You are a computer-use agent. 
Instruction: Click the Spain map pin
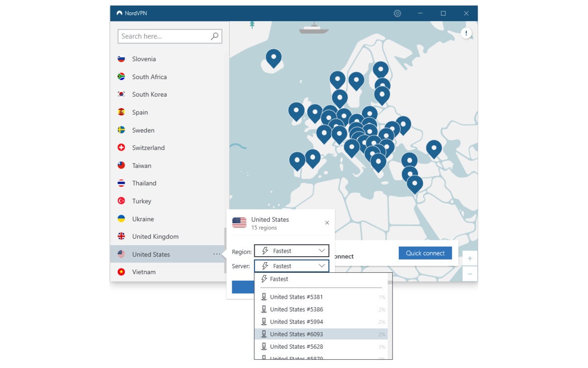click(x=313, y=158)
